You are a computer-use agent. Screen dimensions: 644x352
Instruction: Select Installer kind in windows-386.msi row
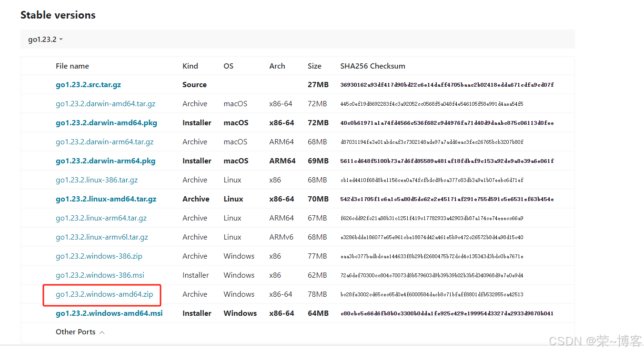point(196,275)
